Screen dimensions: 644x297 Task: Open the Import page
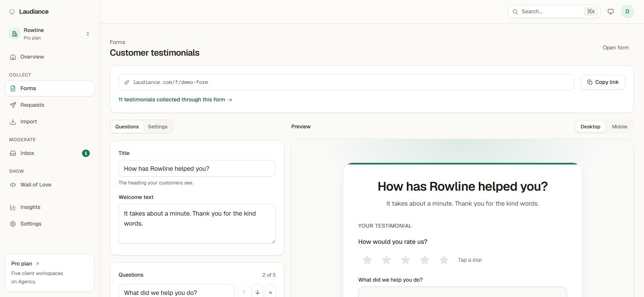click(x=50, y=122)
